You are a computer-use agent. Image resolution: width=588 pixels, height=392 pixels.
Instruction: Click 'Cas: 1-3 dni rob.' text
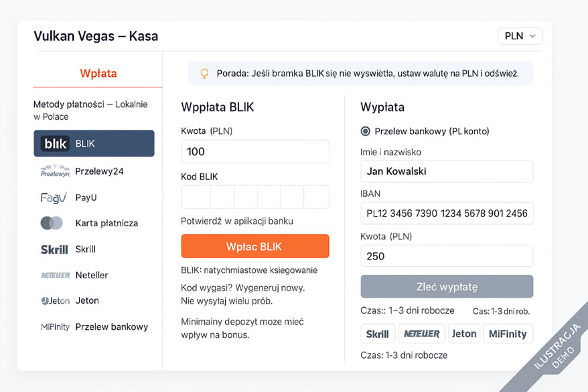click(501, 311)
